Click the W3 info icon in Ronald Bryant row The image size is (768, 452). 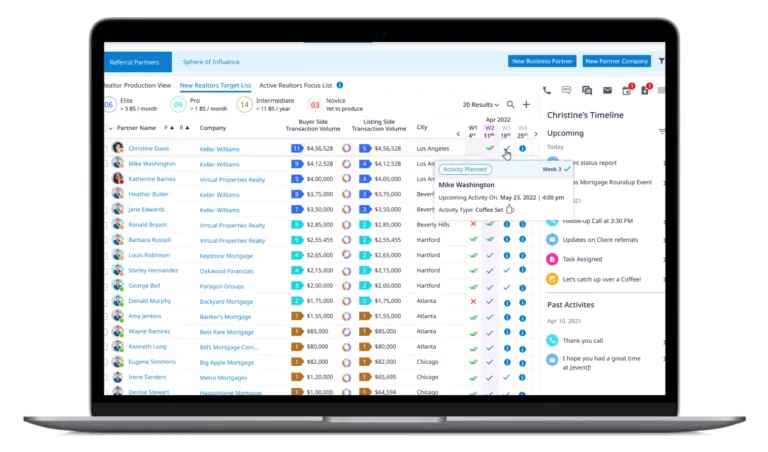(x=507, y=224)
